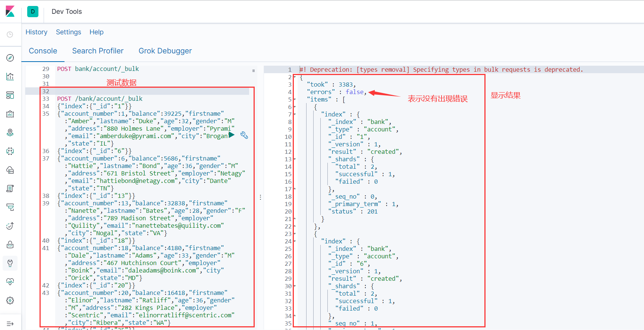Open the Recently viewed clock icon

pos(10,34)
